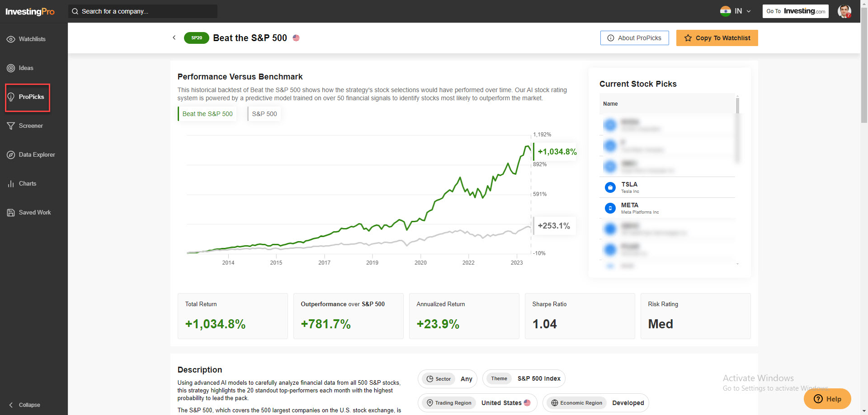Open Watchlists eye icon in sidebar

tap(11, 39)
